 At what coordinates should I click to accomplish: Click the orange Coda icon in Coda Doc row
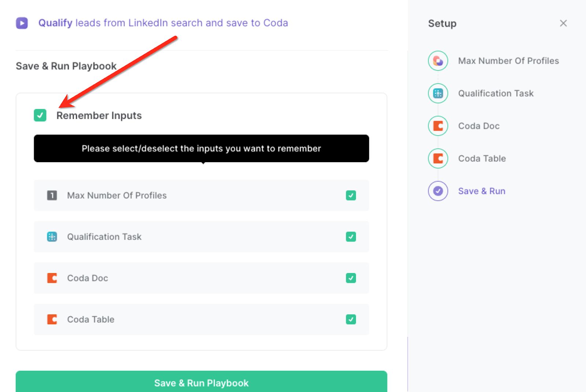click(x=52, y=278)
